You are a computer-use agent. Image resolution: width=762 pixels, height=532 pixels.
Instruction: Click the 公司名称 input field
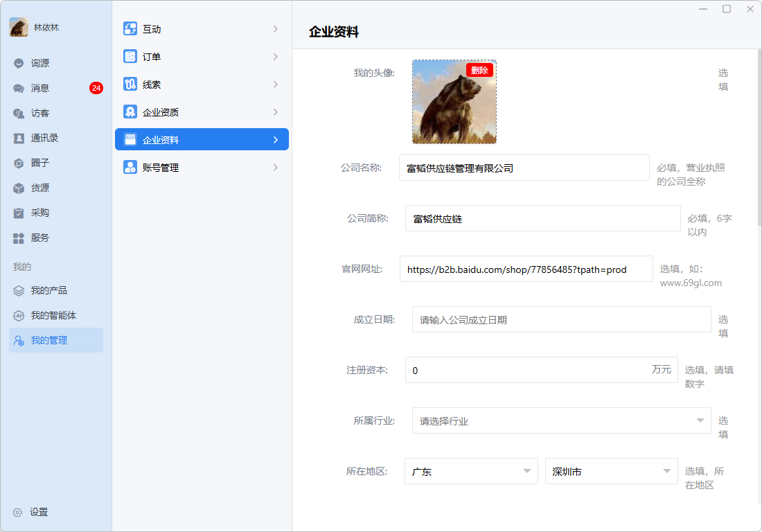[x=524, y=168]
